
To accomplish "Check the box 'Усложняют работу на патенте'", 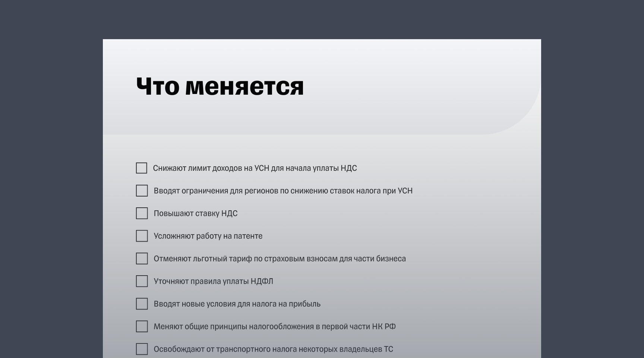I will pos(142,236).
